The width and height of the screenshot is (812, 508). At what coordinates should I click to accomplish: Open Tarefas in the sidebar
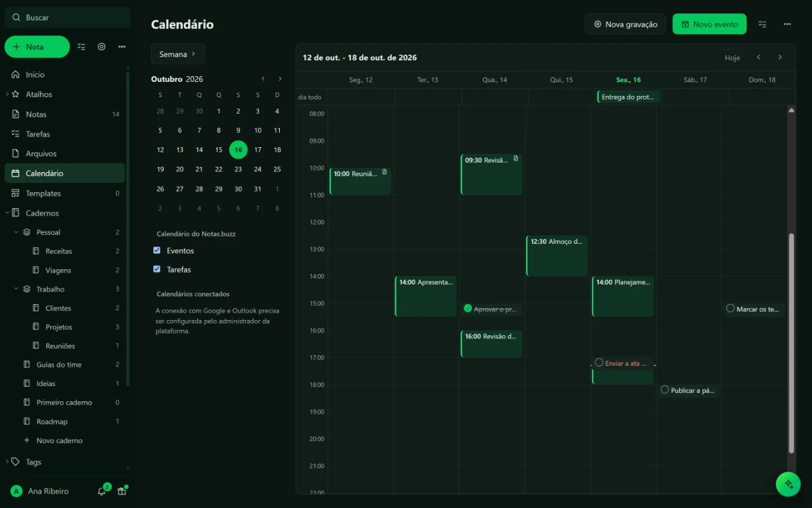[65, 134]
